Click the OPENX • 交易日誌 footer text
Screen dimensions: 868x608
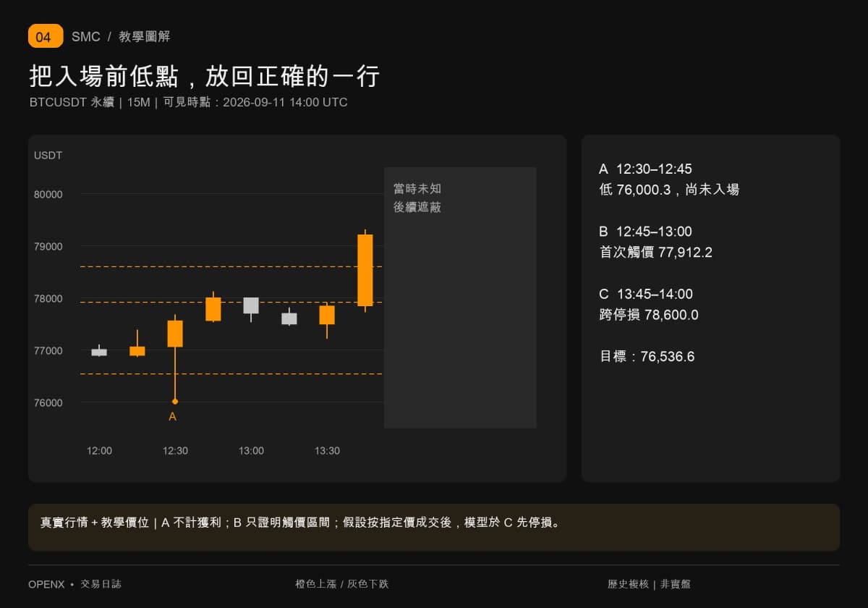coord(75,584)
